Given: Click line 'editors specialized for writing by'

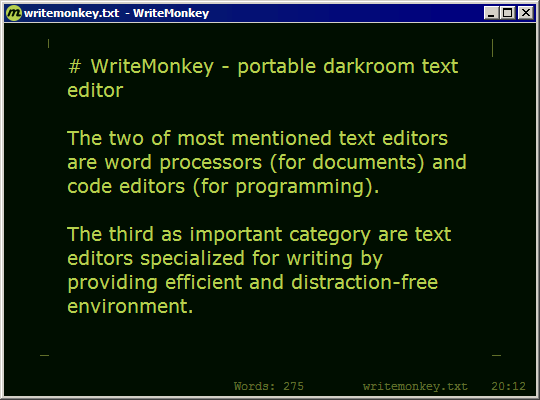Looking at the screenshot, I should (x=225, y=259).
